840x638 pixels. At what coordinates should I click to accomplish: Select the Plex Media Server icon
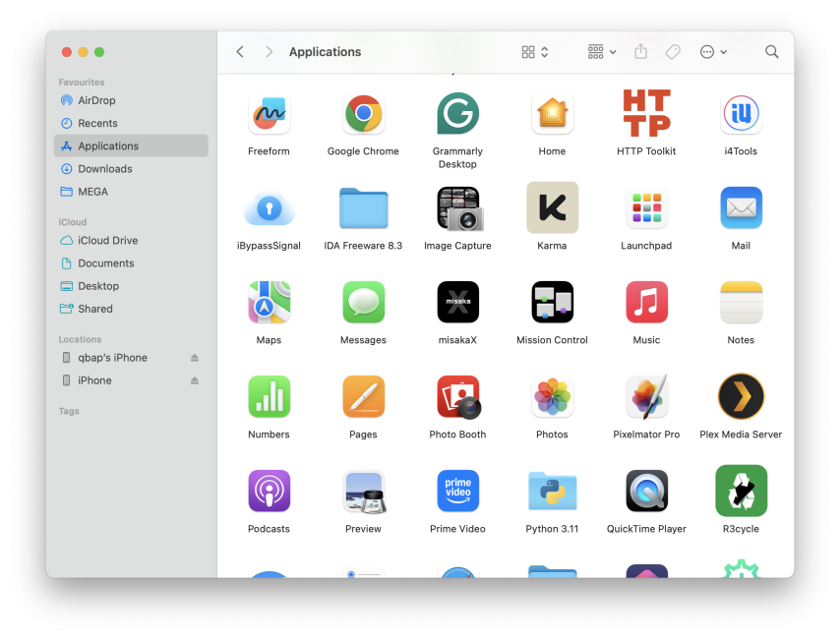tap(741, 396)
